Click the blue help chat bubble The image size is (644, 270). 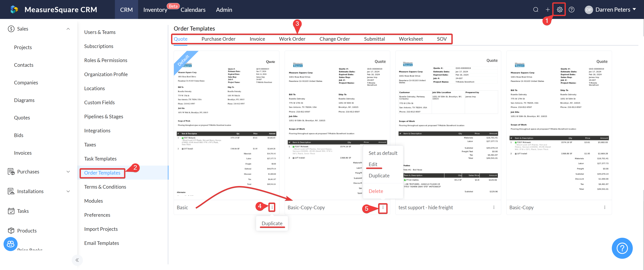click(x=622, y=248)
